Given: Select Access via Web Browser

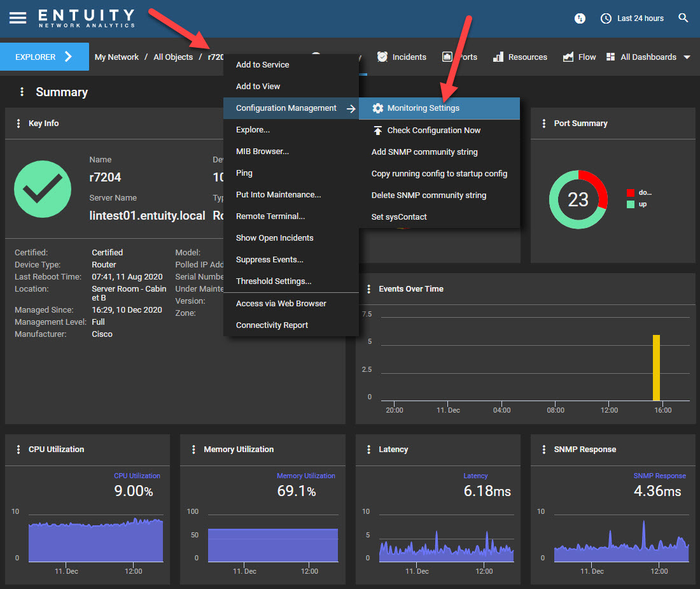Looking at the screenshot, I should tap(291, 304).
